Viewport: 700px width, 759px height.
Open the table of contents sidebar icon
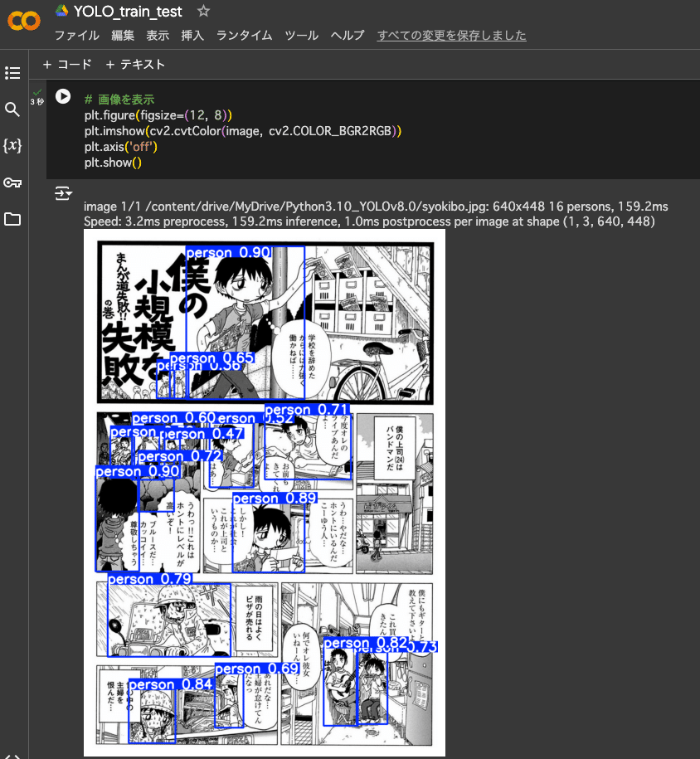[x=12, y=73]
